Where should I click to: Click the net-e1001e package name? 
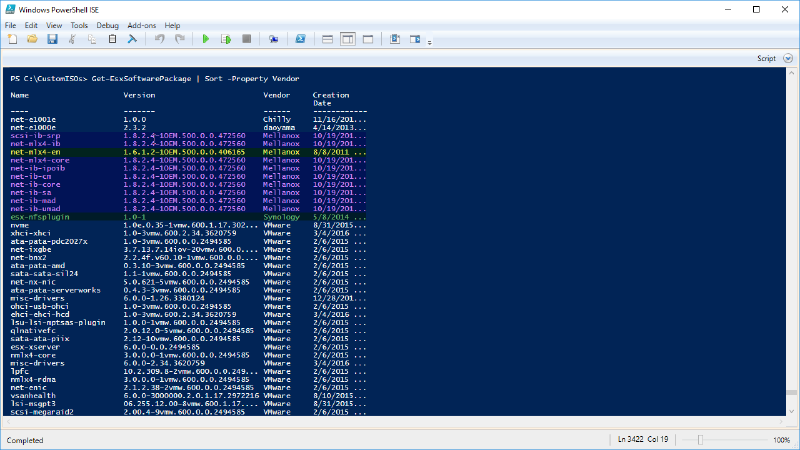tap(33, 119)
